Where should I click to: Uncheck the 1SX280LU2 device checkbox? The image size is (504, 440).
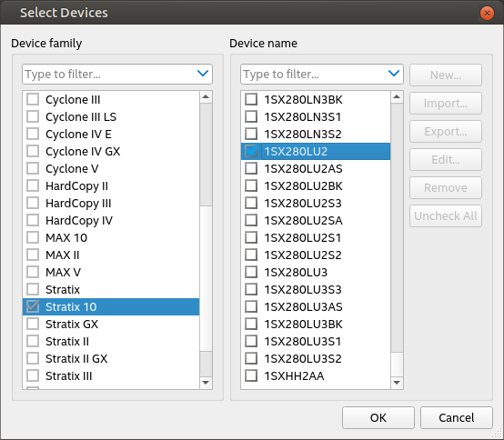click(x=251, y=151)
